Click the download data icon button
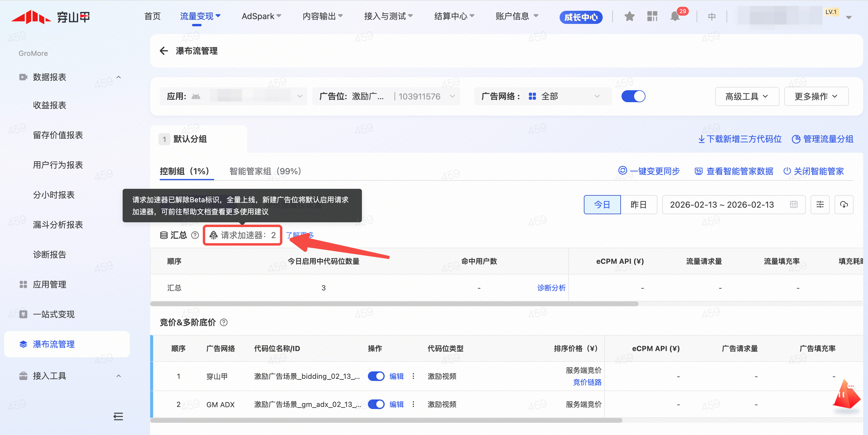 pos(843,204)
